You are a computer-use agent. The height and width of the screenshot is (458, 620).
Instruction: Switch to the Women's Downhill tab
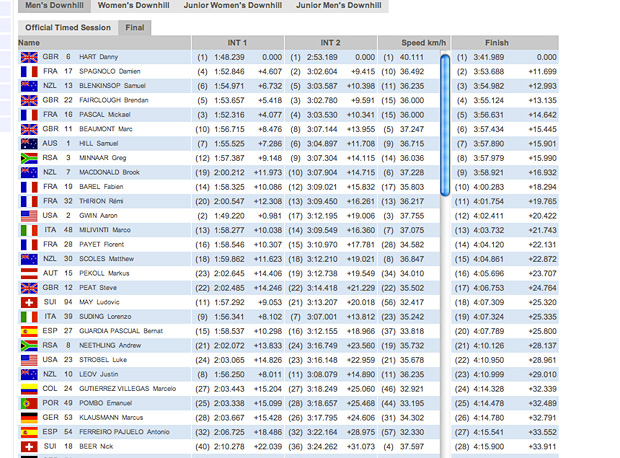click(132, 6)
